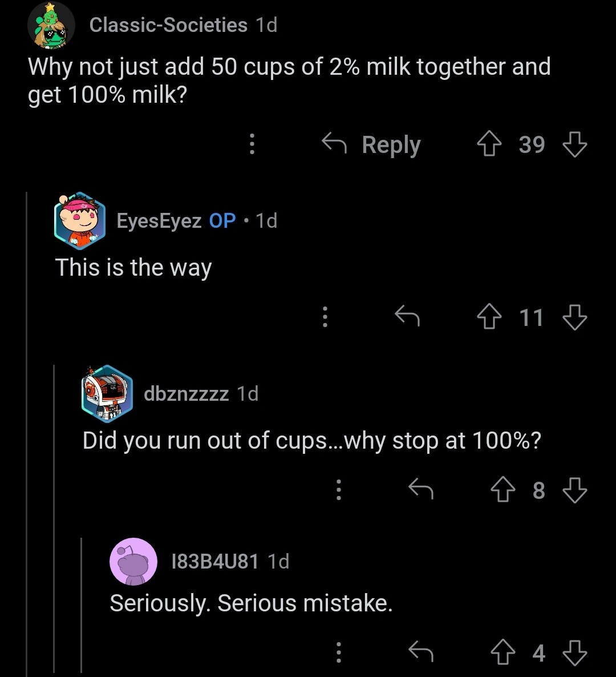Screen dimensions: 616x677
Task: Open three-dot menu on I83B4U81 comment
Action: 339,652
